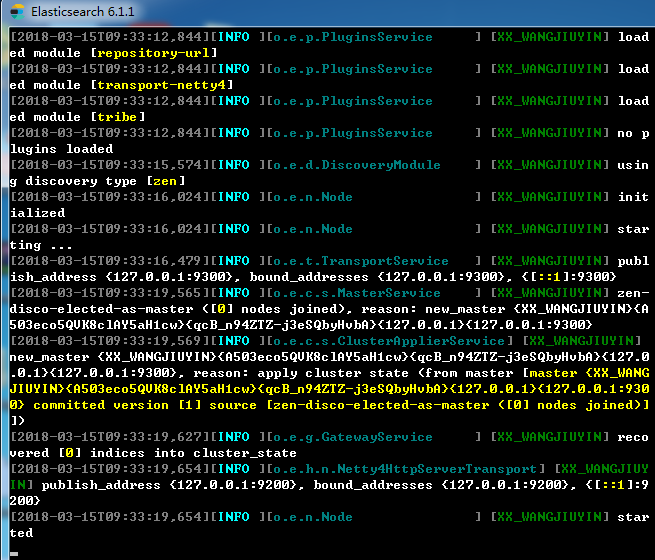Click the INFO label on the DiscoveryModule line
655x560 pixels.
[234, 165]
